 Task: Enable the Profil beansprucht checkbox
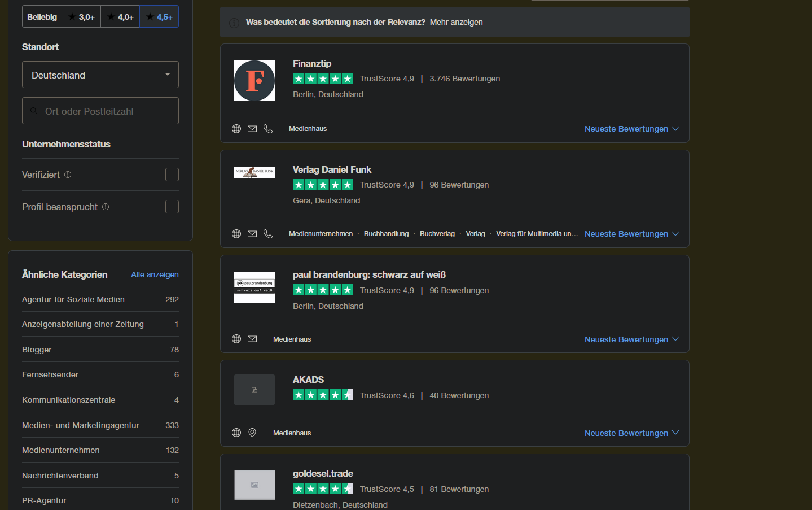(x=172, y=207)
